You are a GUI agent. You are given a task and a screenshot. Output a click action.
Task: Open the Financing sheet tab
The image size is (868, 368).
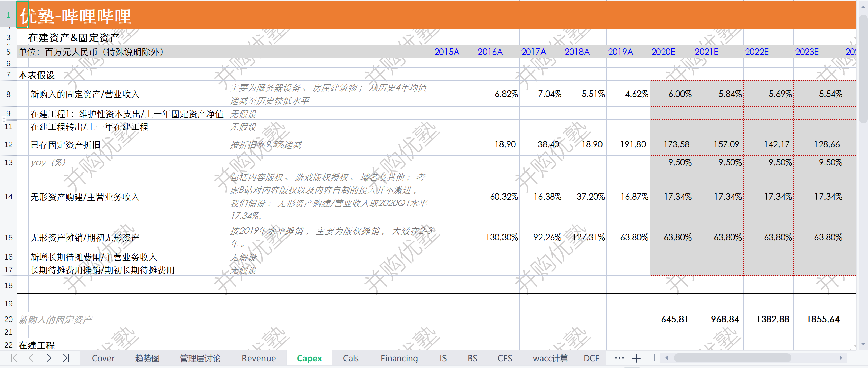pyautogui.click(x=399, y=358)
